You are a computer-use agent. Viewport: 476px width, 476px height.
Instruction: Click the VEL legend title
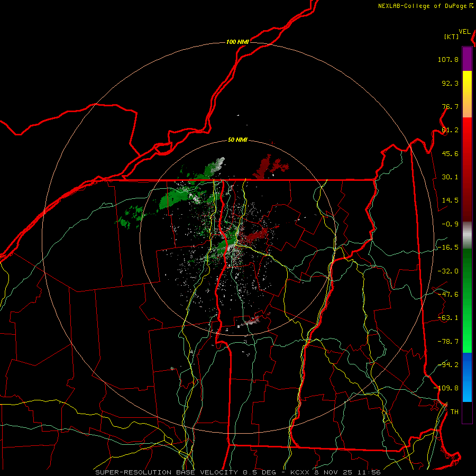click(464, 32)
